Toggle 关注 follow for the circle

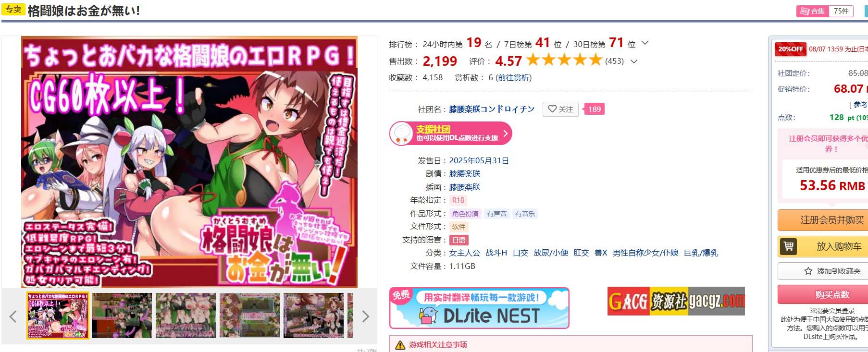coord(560,109)
